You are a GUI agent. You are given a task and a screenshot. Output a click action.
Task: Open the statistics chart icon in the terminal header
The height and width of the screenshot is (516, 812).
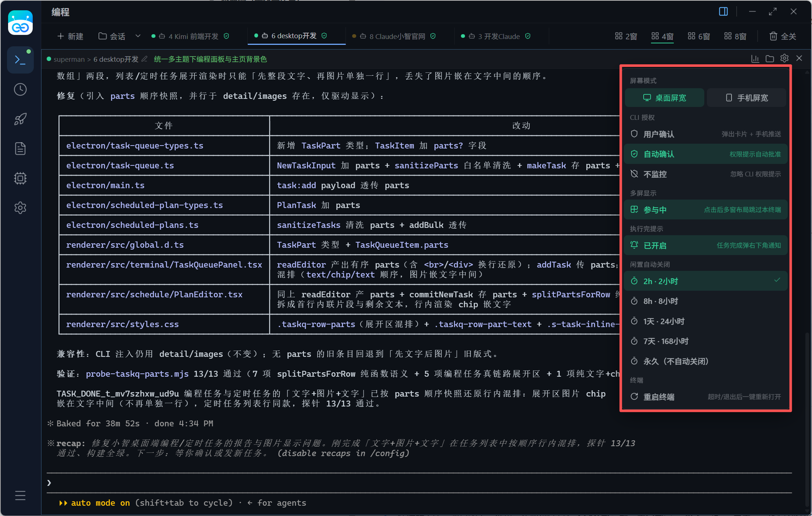pyautogui.click(x=755, y=59)
